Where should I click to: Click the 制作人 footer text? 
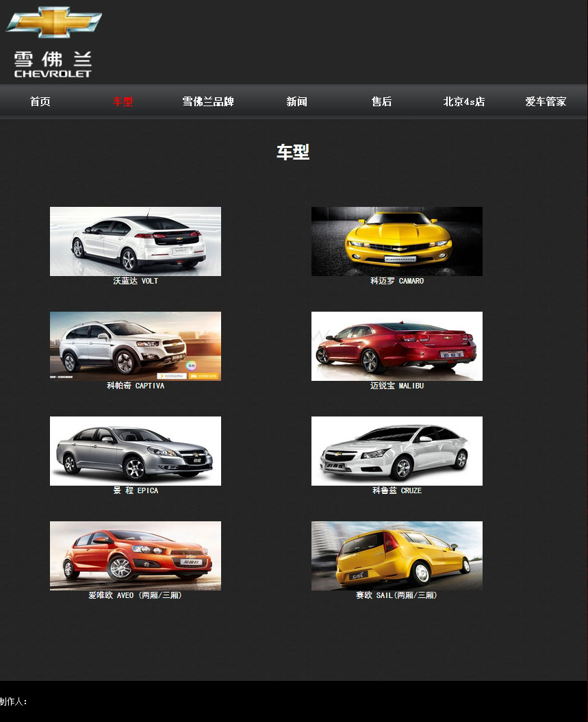click(x=14, y=701)
